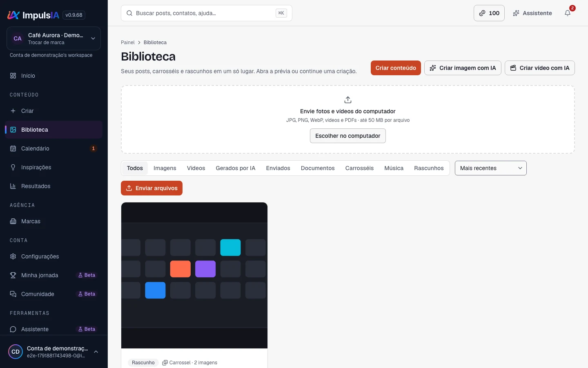The width and height of the screenshot is (588, 368).
Task: Click the upload icon in the drop zone
Action: pyautogui.click(x=348, y=100)
